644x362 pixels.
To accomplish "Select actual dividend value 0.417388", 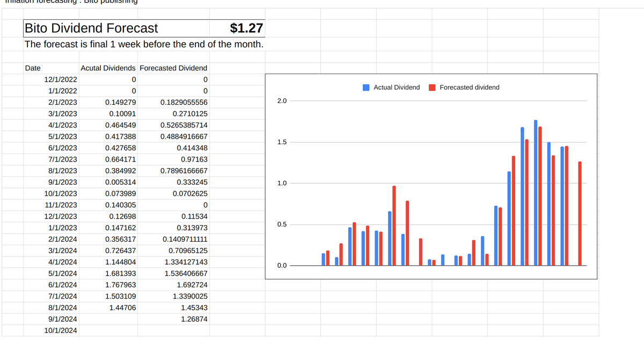I will (x=108, y=136).
